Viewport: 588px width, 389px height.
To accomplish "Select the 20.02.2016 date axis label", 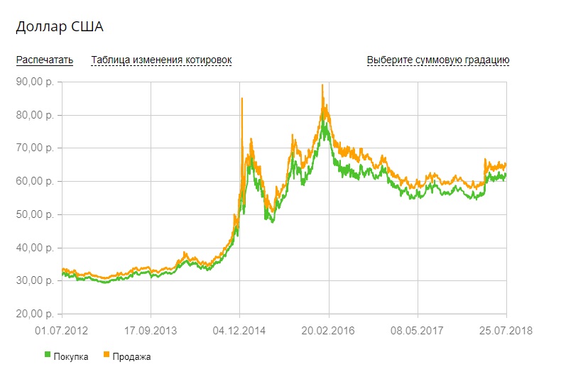I will (x=329, y=330).
